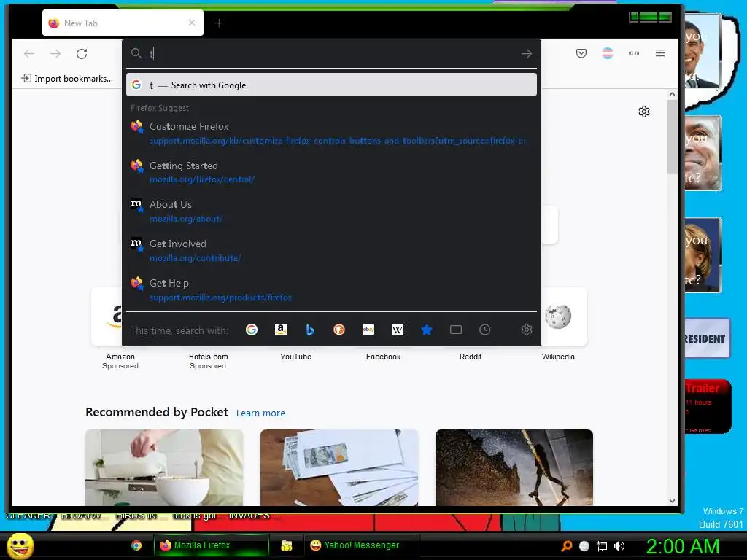Open a new tab with plus button
Screen dimensions: 747x560
click(219, 23)
